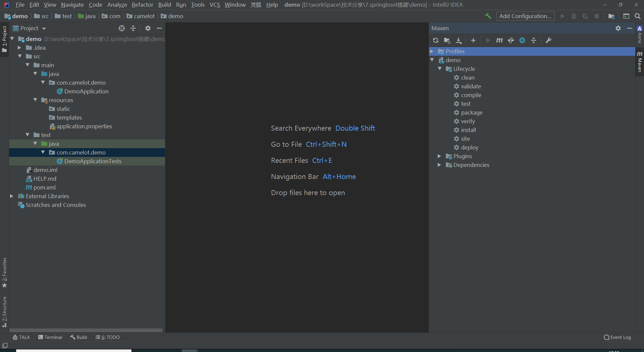Toggle Maven offline mode
Viewport: 644px width, 352px height.
point(511,40)
